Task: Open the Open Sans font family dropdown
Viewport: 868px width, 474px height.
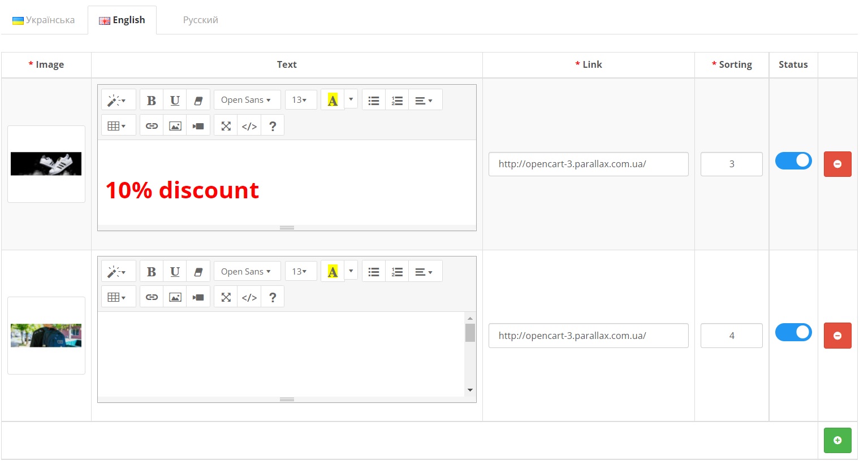Action: coord(247,99)
